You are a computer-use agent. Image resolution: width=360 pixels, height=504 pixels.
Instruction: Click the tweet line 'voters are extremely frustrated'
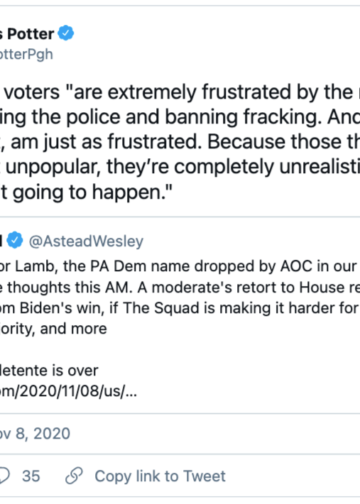(180, 92)
